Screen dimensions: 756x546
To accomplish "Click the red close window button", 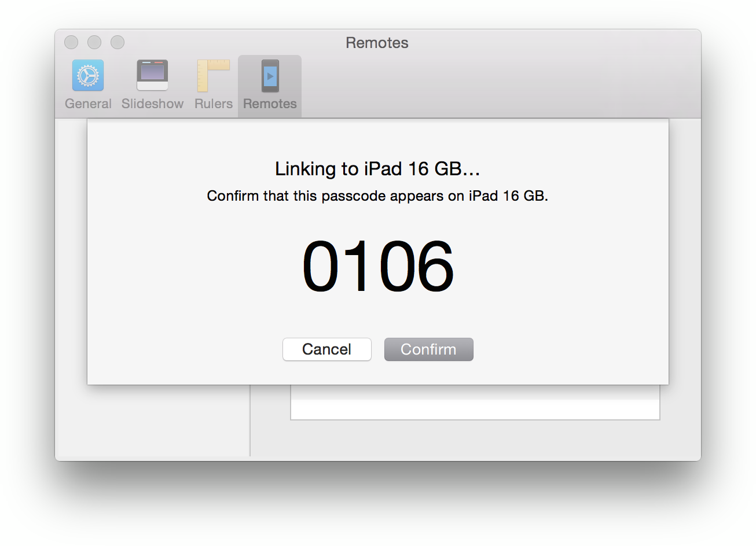I will click(71, 42).
